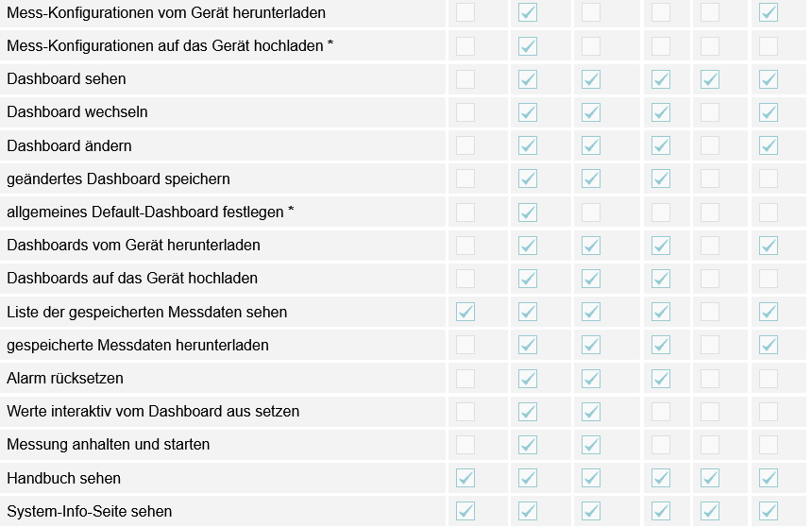Uncheck second-column box for 'Mess-Konfigurationen vom Gerät herunterladen'
812x527 pixels.
click(x=528, y=12)
